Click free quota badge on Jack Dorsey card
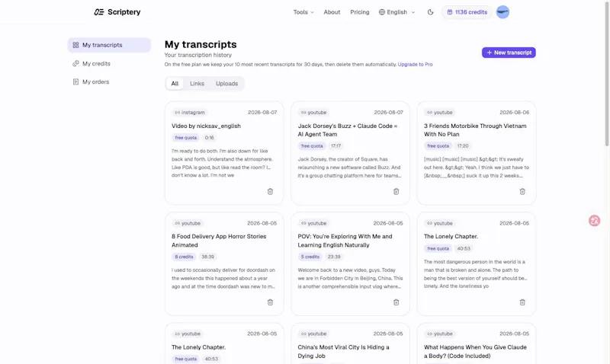This screenshot has width=610, height=364. click(x=312, y=146)
